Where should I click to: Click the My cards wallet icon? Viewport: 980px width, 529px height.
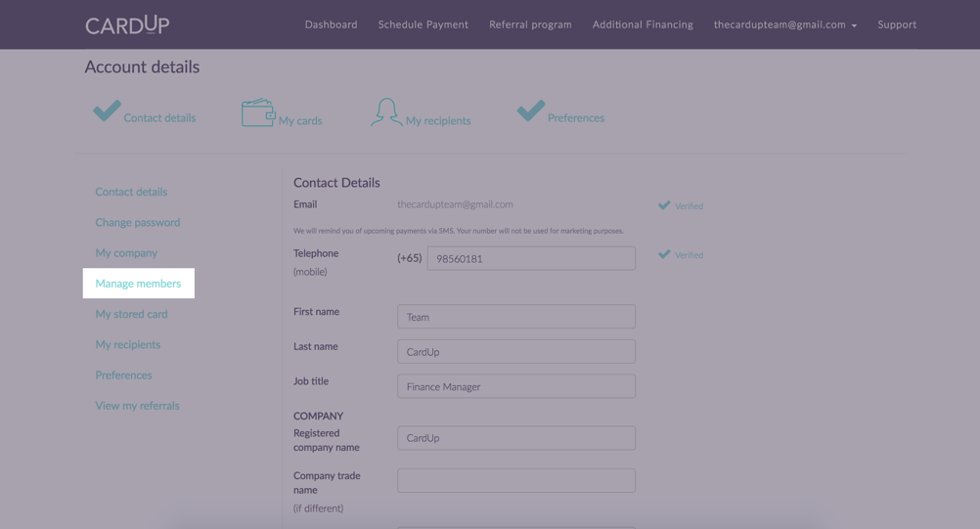tap(258, 112)
